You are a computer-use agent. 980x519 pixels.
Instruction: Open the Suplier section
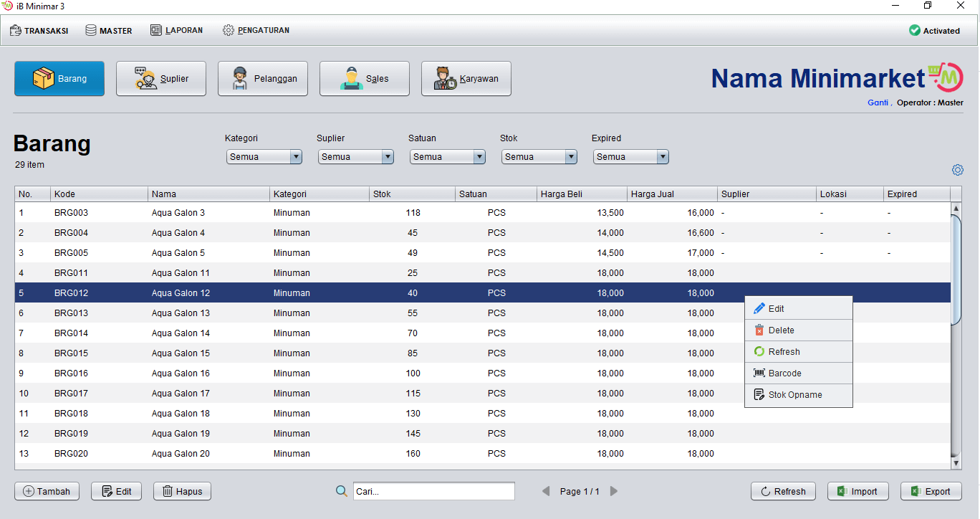[161, 79]
